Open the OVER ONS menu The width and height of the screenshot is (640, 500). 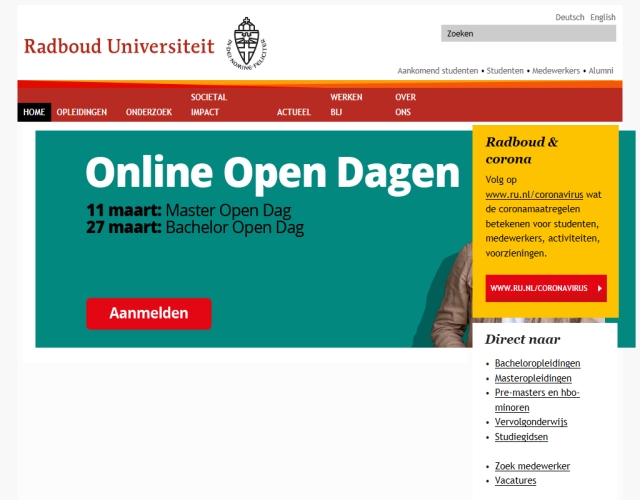405,104
